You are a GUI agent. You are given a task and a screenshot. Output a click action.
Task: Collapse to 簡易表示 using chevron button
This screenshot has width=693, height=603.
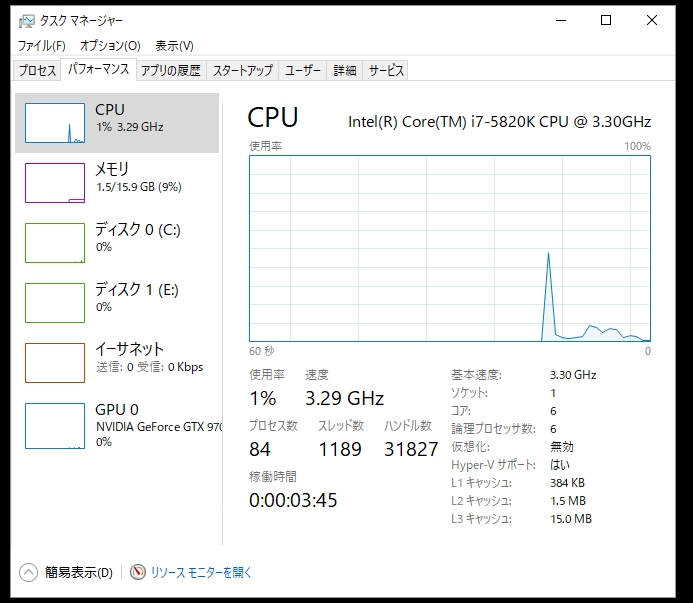pos(28,572)
